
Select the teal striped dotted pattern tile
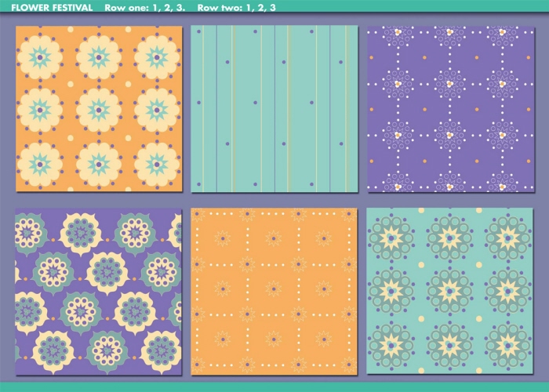pyautogui.click(x=274, y=108)
